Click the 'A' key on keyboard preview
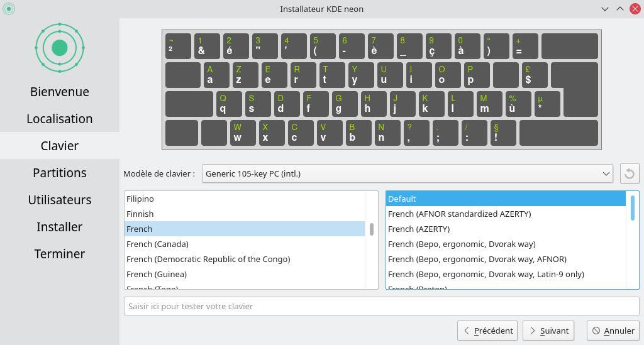The height and width of the screenshot is (345, 644). (216, 75)
